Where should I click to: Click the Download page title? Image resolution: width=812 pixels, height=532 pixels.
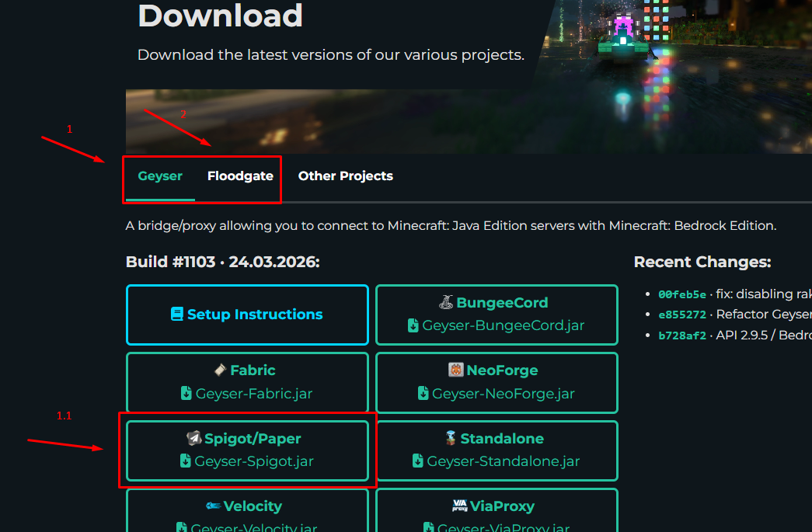pyautogui.click(x=220, y=16)
